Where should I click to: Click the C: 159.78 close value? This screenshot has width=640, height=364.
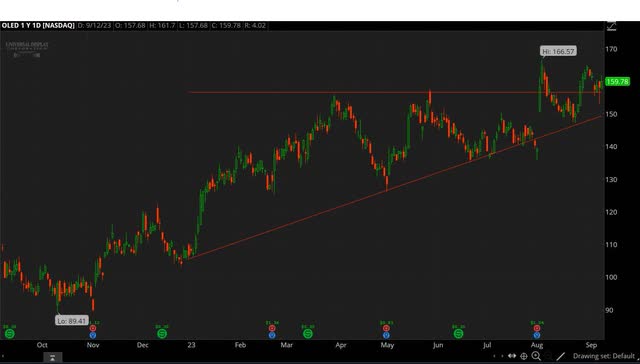[227, 26]
